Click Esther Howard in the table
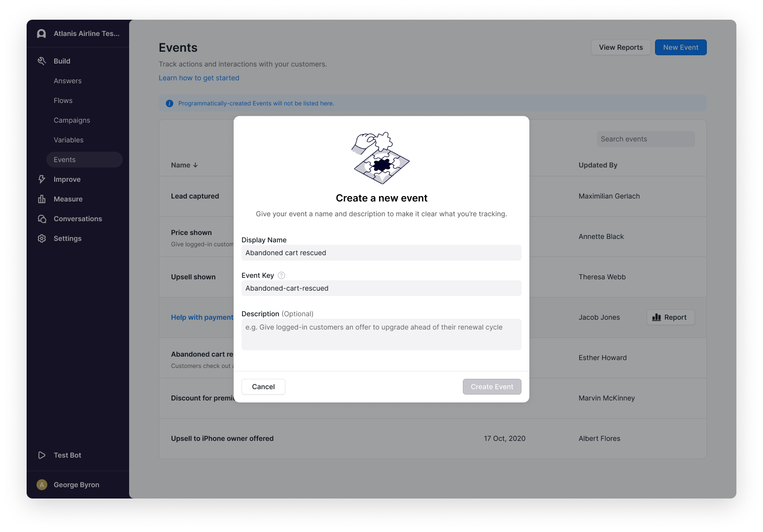 [603, 358]
